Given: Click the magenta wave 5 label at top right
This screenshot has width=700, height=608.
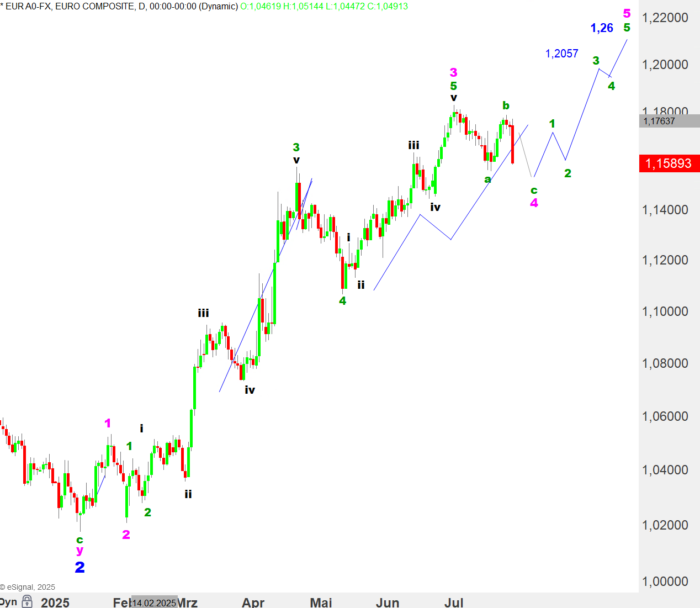Looking at the screenshot, I should [x=627, y=13].
